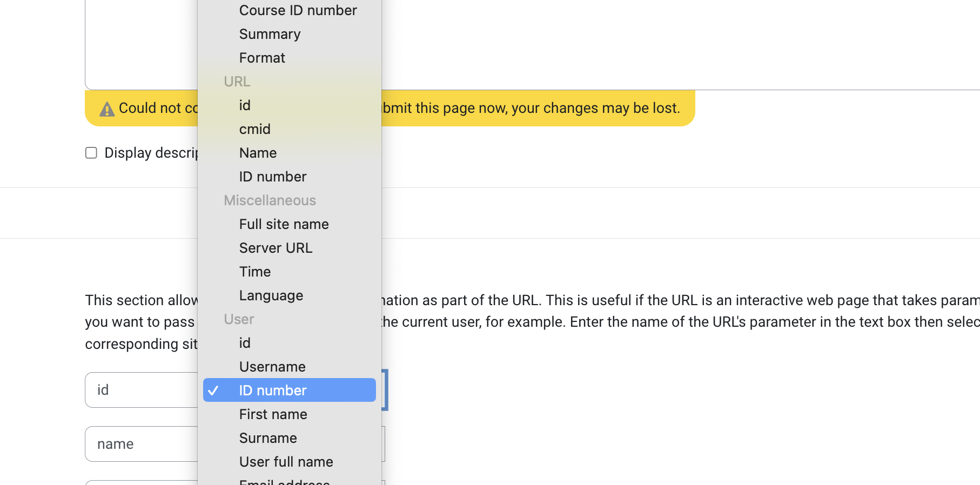
Task: Select the Full site name option
Action: (x=284, y=224)
